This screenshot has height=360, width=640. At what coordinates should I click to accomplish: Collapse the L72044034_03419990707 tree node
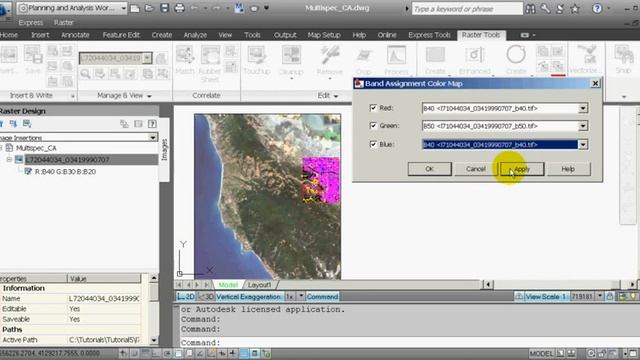9,159
